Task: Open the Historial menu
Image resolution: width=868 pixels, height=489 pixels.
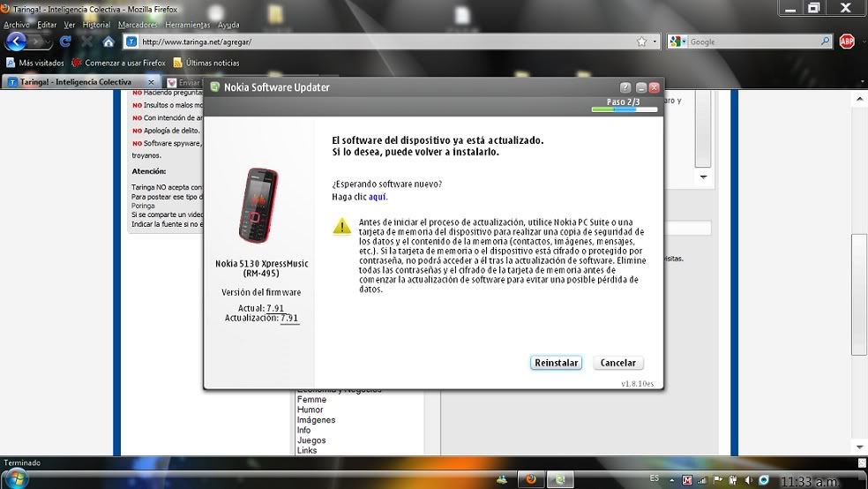Action: (96, 25)
